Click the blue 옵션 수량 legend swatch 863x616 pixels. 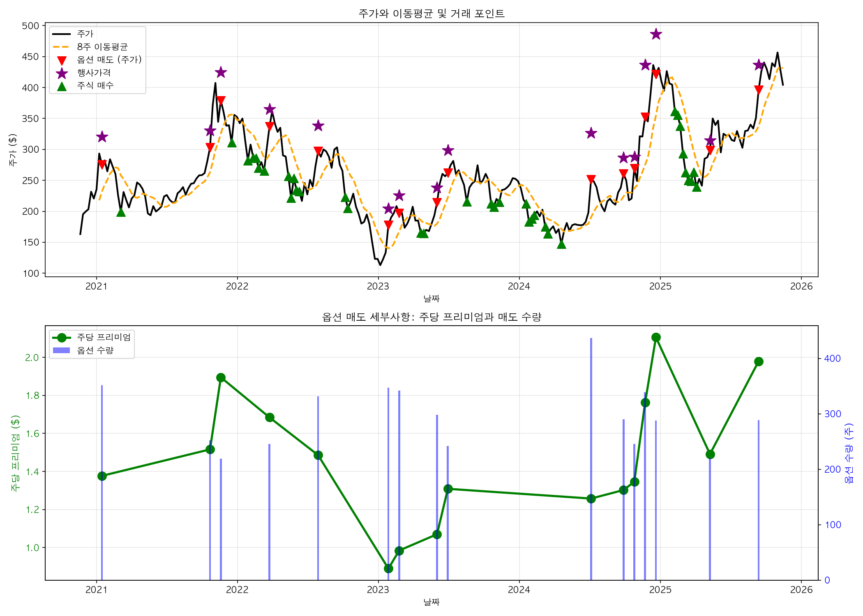point(62,350)
